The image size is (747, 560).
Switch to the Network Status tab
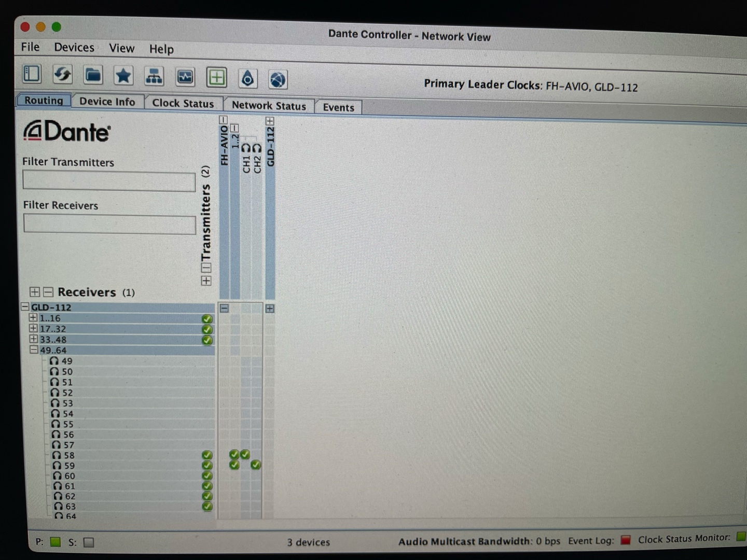(269, 105)
